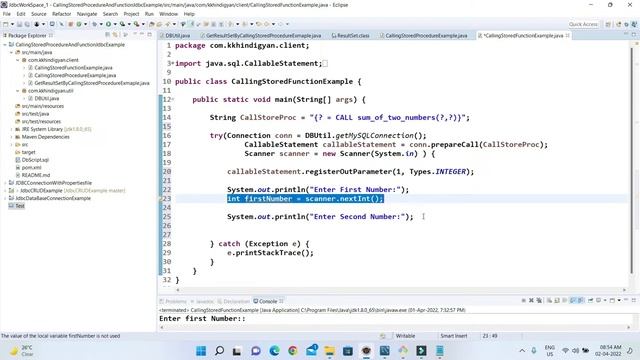
Task: Open the File menu
Action: [7, 14]
